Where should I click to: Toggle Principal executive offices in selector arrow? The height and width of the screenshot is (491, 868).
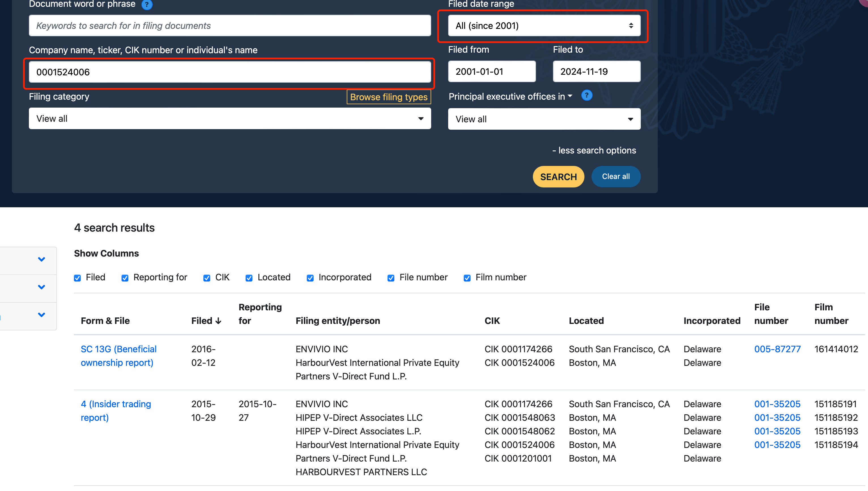(570, 96)
